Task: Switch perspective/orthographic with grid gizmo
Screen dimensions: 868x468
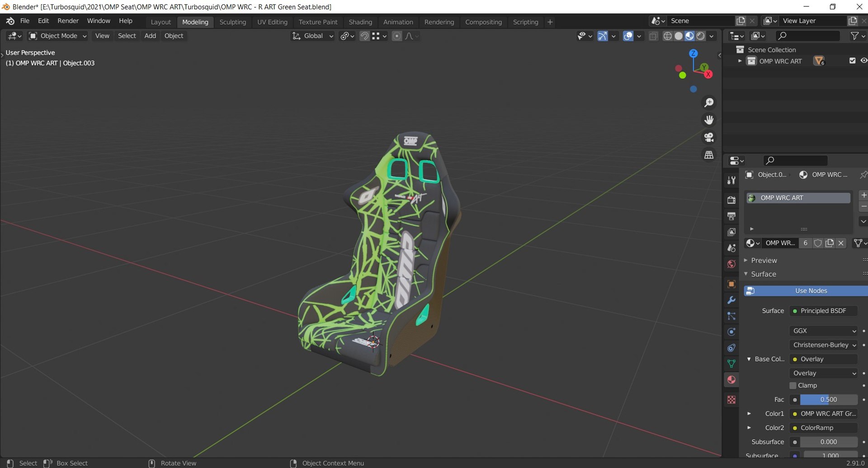Action: pyautogui.click(x=709, y=155)
